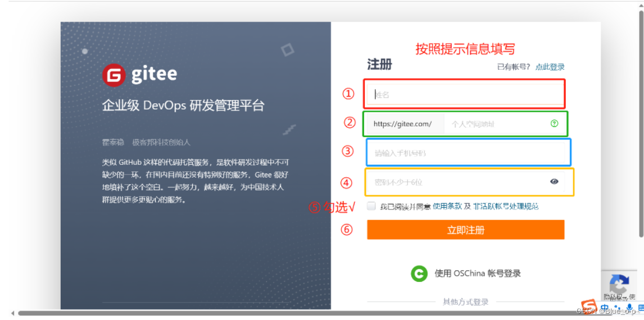
Task: Click the phone number input field
Action: 466,153
